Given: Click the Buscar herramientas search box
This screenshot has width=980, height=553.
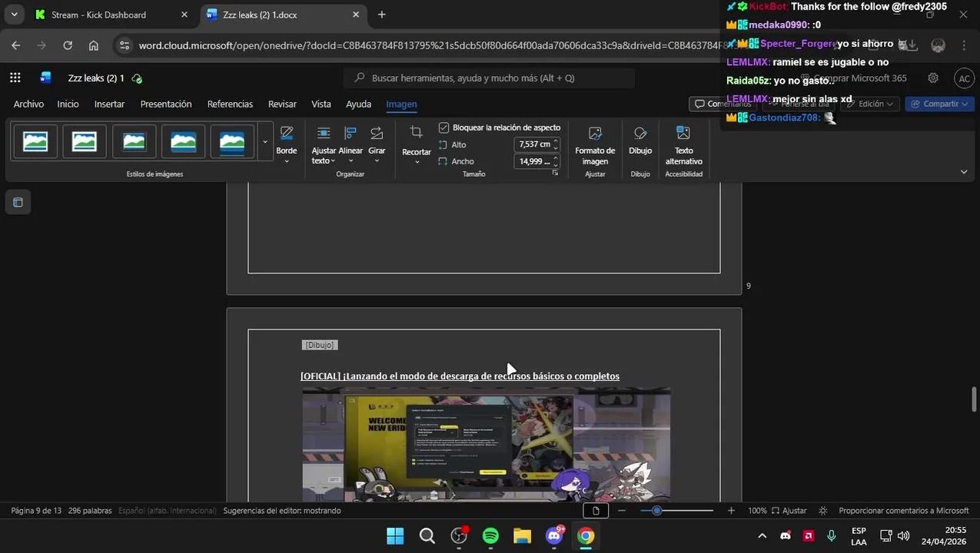Looking at the screenshot, I should [489, 78].
